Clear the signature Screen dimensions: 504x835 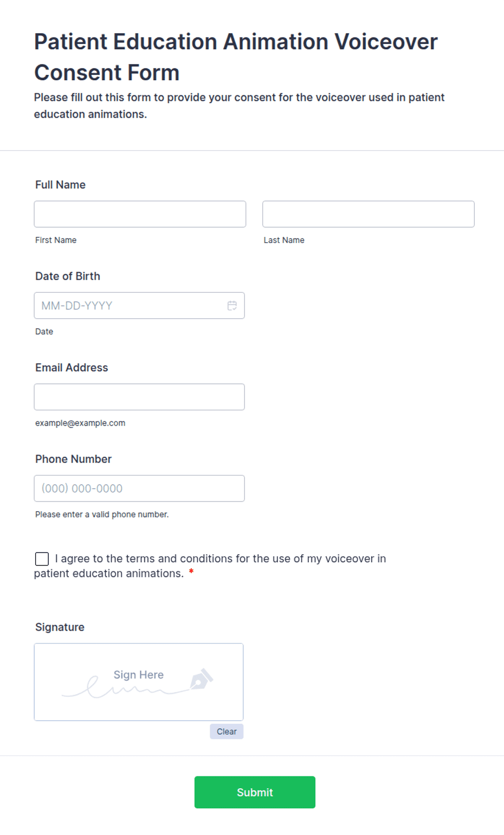(x=227, y=731)
